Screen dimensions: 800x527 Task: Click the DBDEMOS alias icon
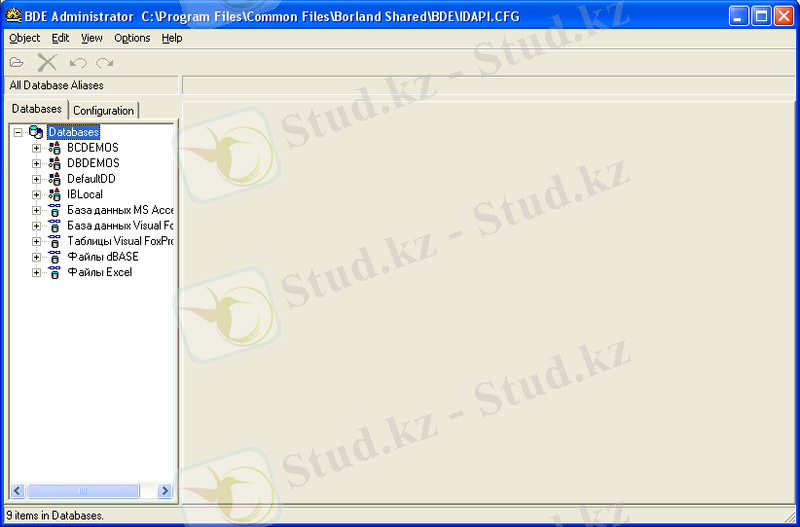(x=55, y=163)
